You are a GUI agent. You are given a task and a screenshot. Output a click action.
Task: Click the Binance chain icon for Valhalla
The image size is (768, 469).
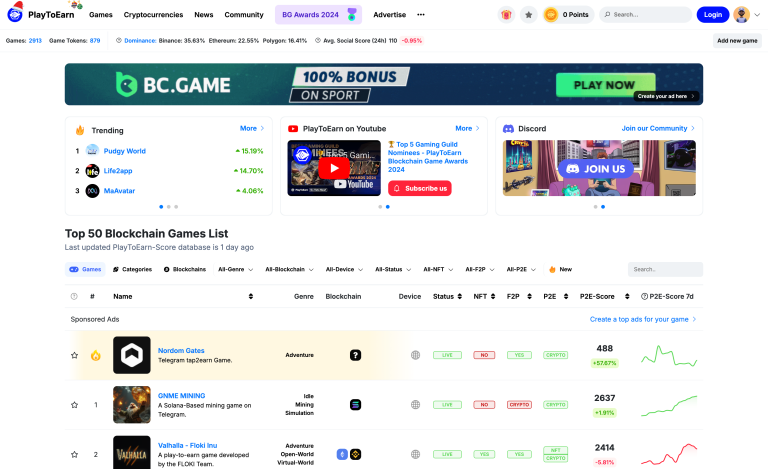click(356, 454)
